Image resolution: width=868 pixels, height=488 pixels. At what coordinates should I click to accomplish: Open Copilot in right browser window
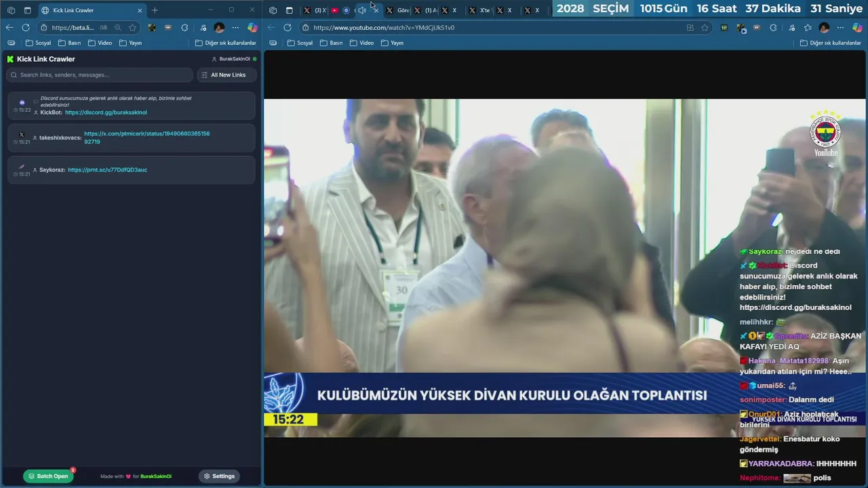[858, 28]
